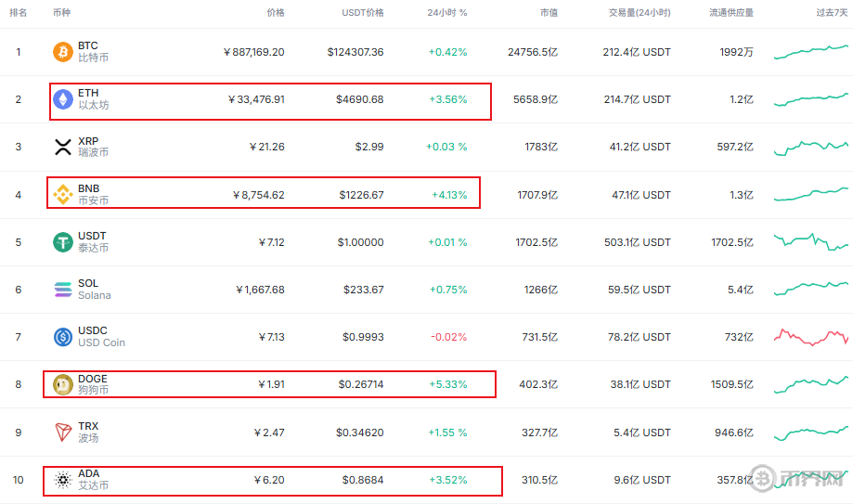
Task: Click the Solana logo icon
Action: 63,290
